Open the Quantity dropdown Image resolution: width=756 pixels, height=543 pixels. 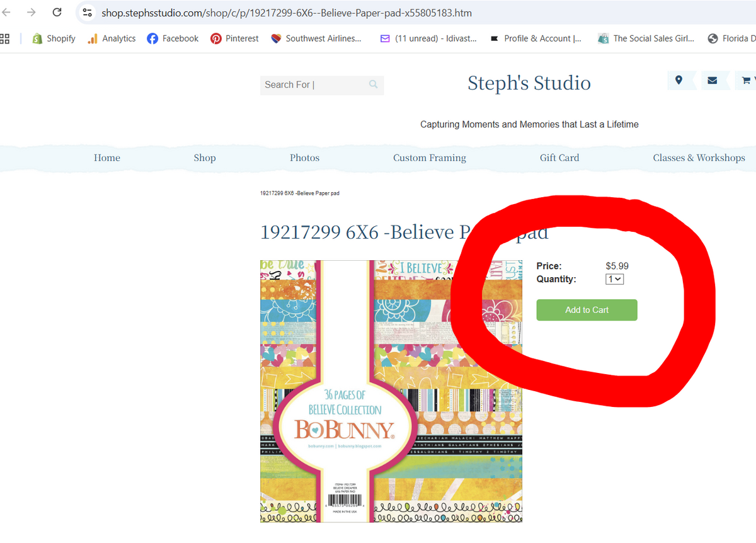[614, 279]
